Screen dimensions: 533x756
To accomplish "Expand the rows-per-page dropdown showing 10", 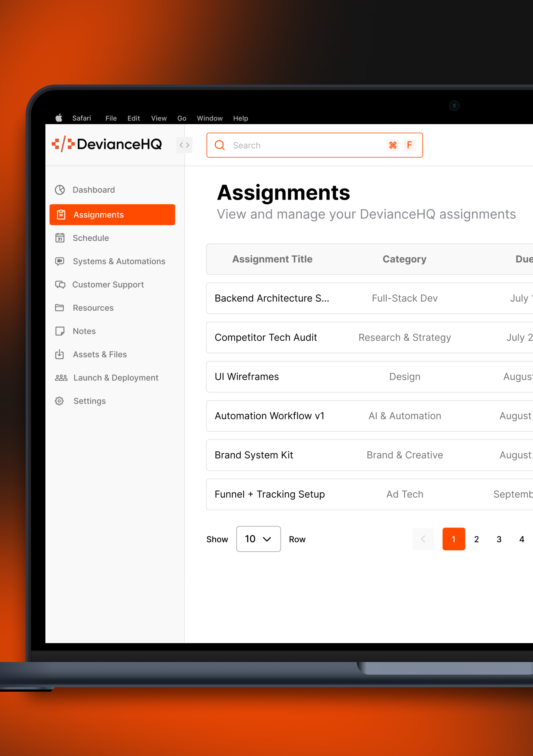I will 258,539.
